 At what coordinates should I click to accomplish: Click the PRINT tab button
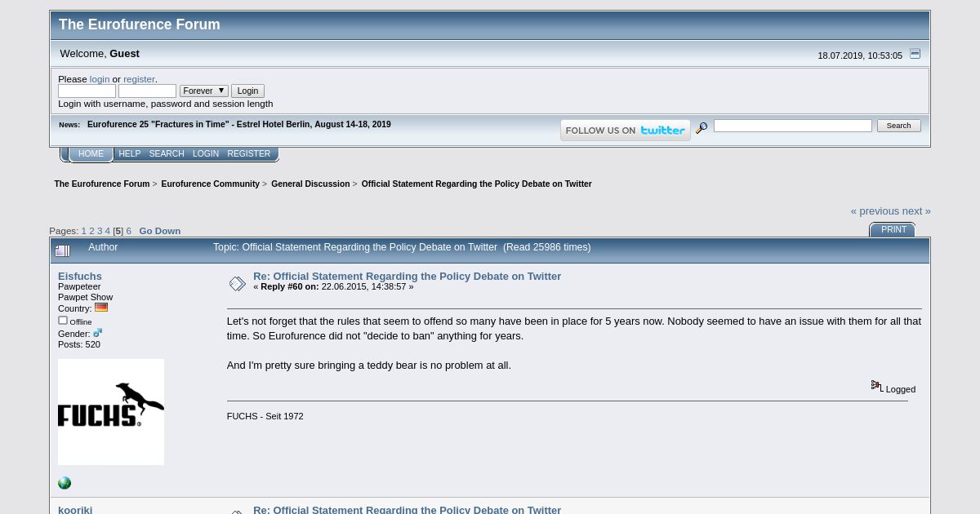point(893,230)
